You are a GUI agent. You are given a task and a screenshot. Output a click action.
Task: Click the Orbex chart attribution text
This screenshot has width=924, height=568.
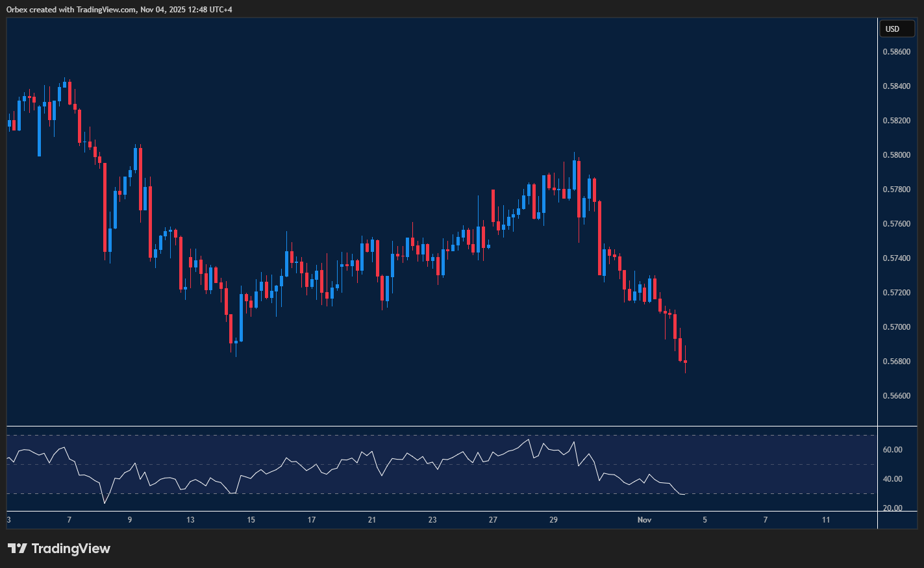tap(119, 9)
